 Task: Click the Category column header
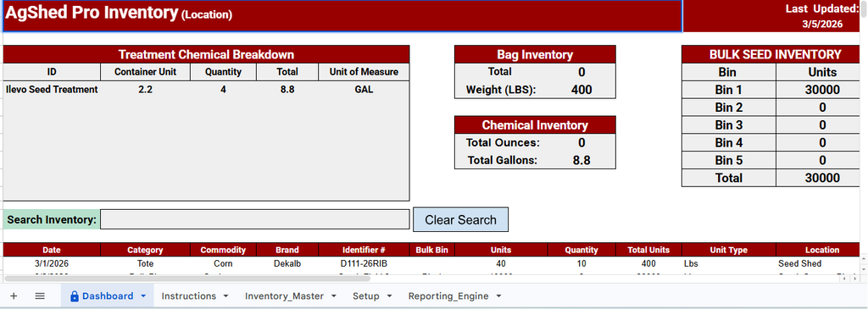[145, 250]
